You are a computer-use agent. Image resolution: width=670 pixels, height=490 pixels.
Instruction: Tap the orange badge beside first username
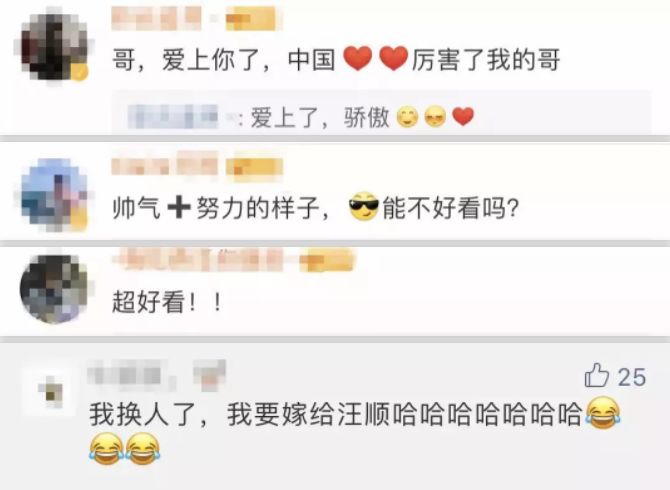(250, 18)
